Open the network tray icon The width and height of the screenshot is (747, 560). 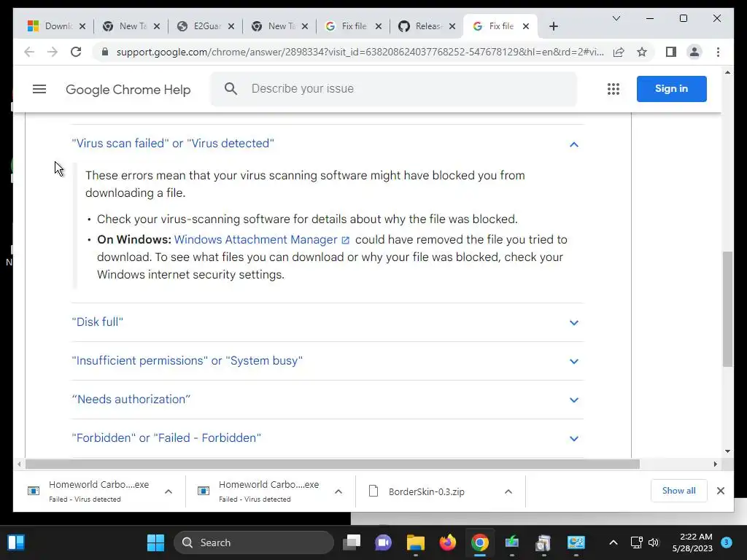point(636,542)
